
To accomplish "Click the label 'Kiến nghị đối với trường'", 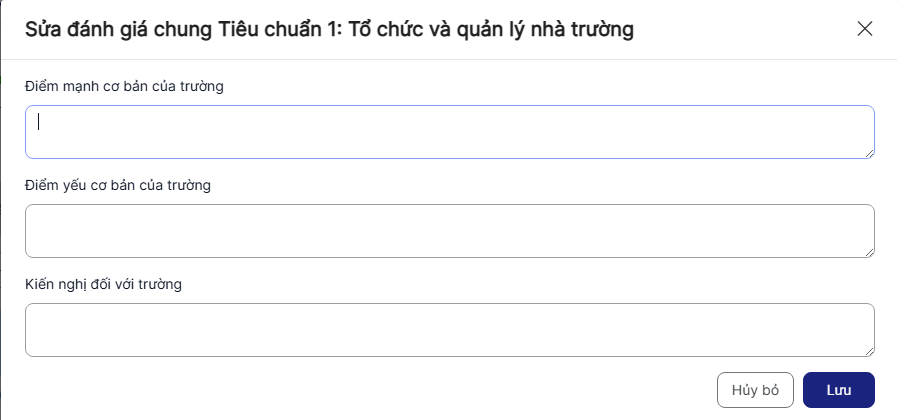I will click(x=103, y=284).
